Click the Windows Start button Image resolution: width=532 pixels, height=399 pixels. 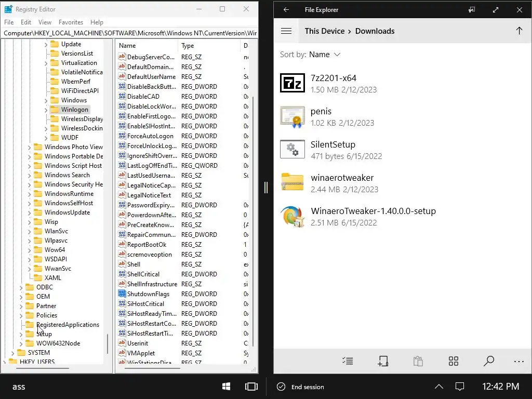[227, 387]
